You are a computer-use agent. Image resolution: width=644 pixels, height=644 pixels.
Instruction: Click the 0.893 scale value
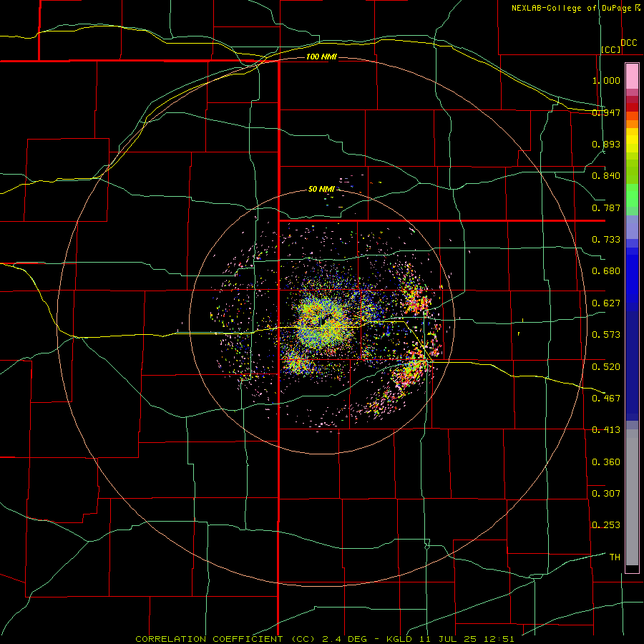606,144
